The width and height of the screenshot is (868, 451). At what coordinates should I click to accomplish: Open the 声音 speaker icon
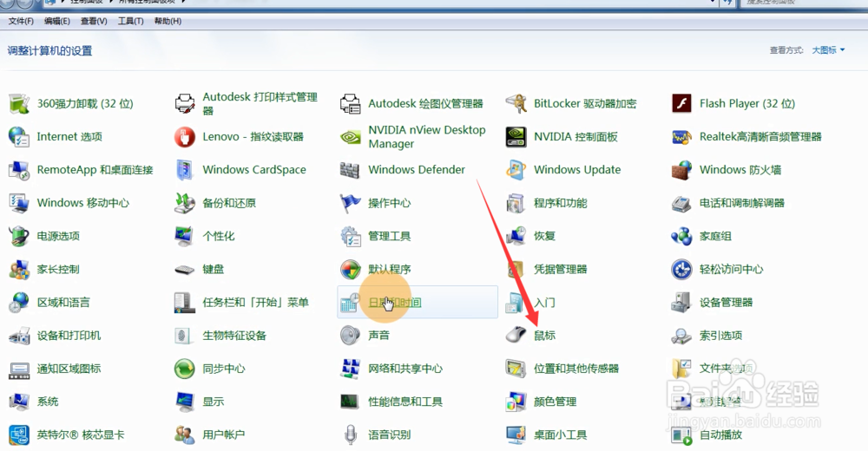[351, 336]
